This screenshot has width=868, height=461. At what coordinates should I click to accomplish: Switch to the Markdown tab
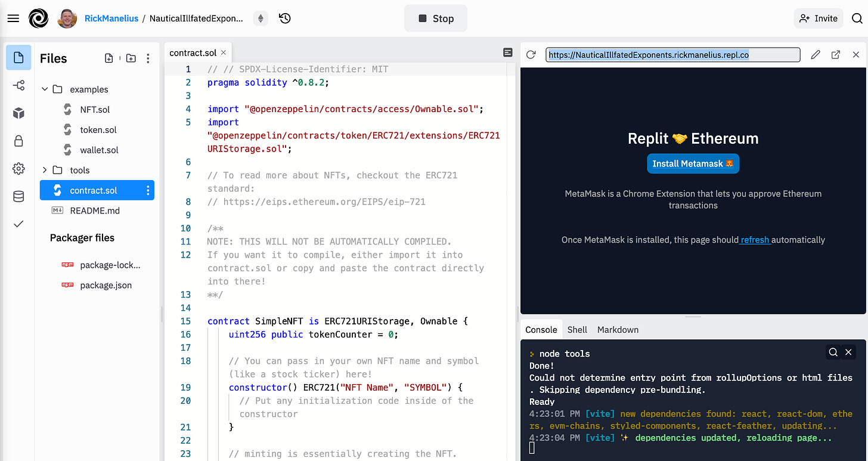(618, 329)
